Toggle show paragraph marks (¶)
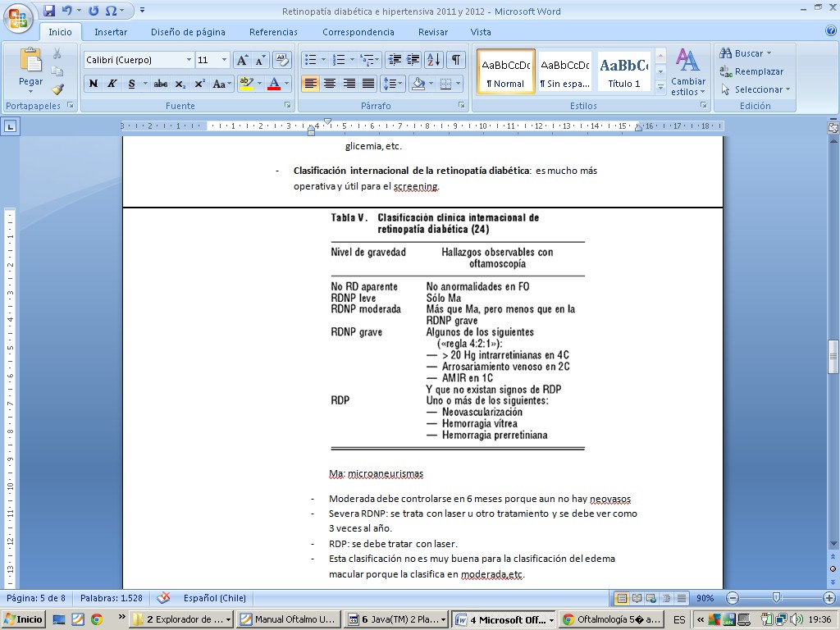 coord(455,60)
